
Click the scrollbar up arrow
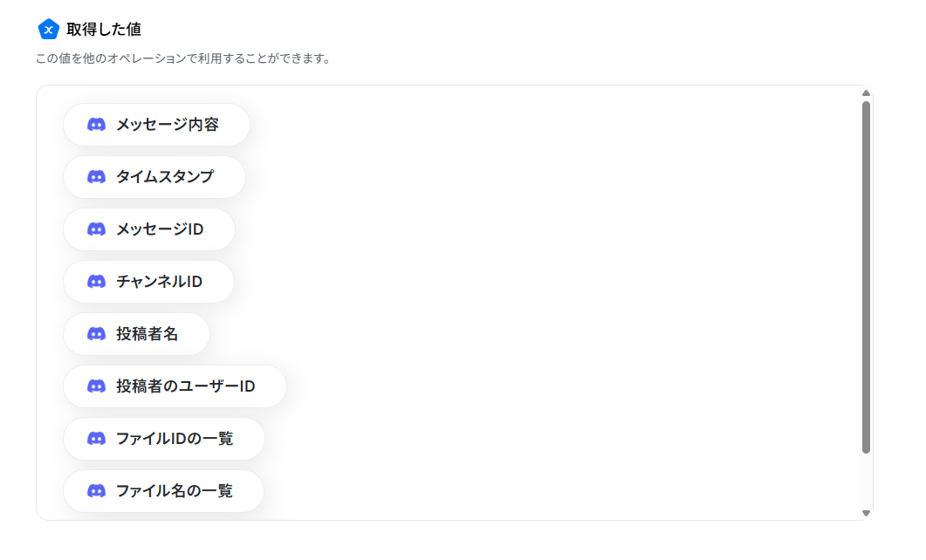(866, 93)
